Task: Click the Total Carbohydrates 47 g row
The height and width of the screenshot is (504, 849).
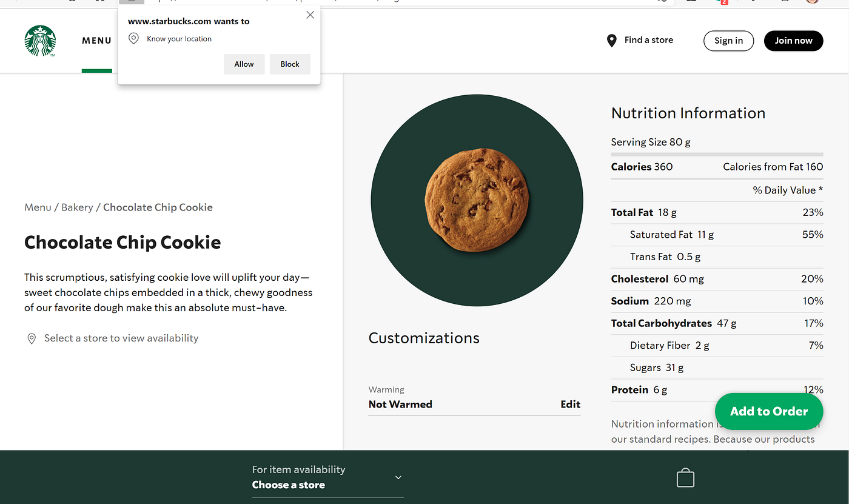Action: pos(717,323)
